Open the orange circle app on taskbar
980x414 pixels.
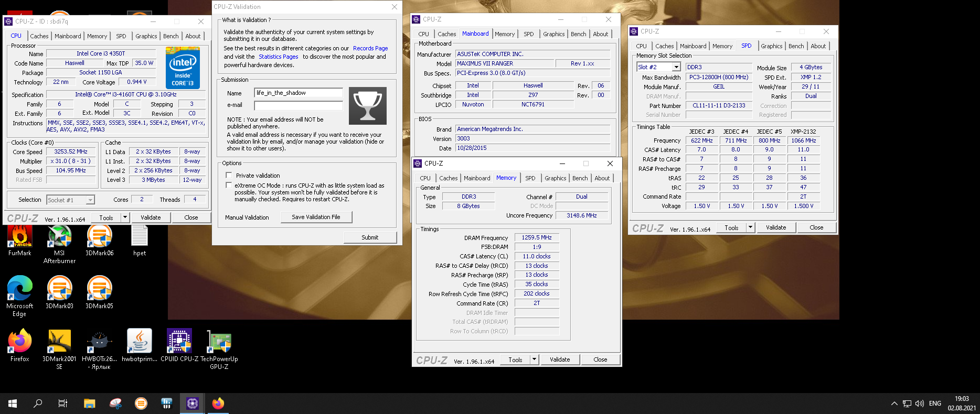click(141, 404)
